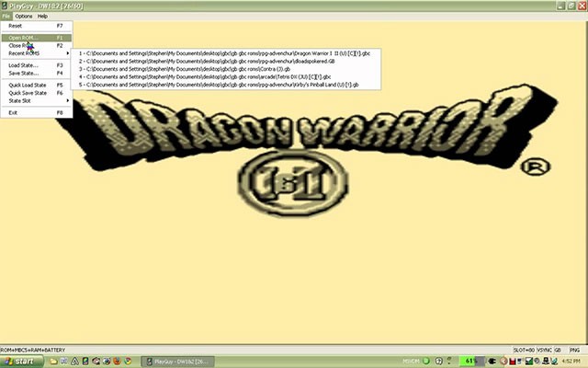Choose Reset from the File menu

[x=37, y=26]
